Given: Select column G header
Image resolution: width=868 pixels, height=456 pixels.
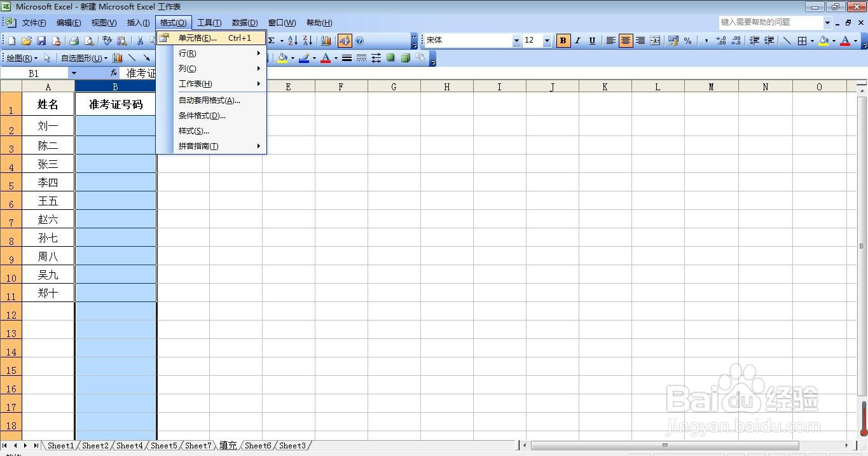Looking at the screenshot, I should pyautogui.click(x=394, y=87).
